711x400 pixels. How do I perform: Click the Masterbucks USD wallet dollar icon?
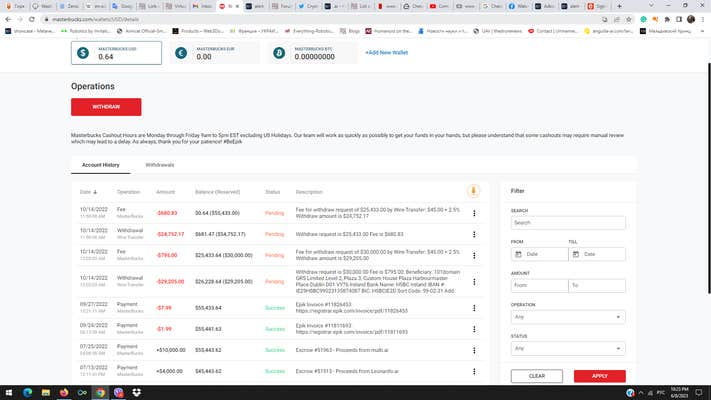click(x=84, y=53)
